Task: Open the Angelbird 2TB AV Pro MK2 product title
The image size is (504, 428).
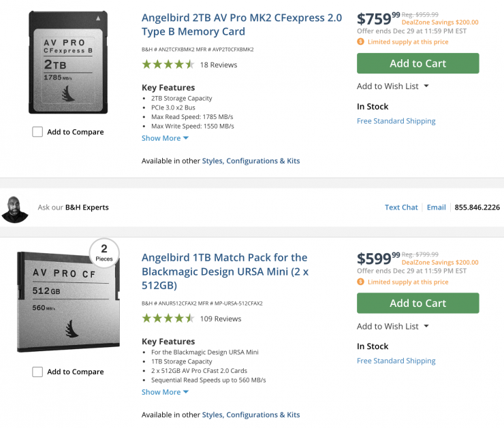Action: coord(242,24)
